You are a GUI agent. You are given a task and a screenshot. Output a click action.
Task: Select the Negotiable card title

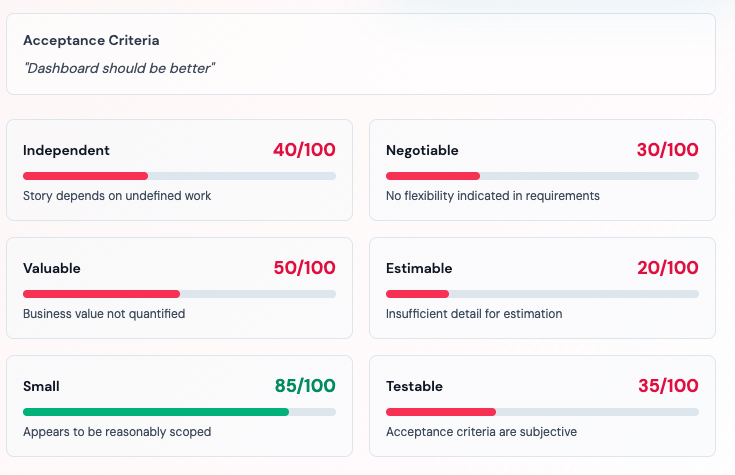pyautogui.click(x=422, y=150)
